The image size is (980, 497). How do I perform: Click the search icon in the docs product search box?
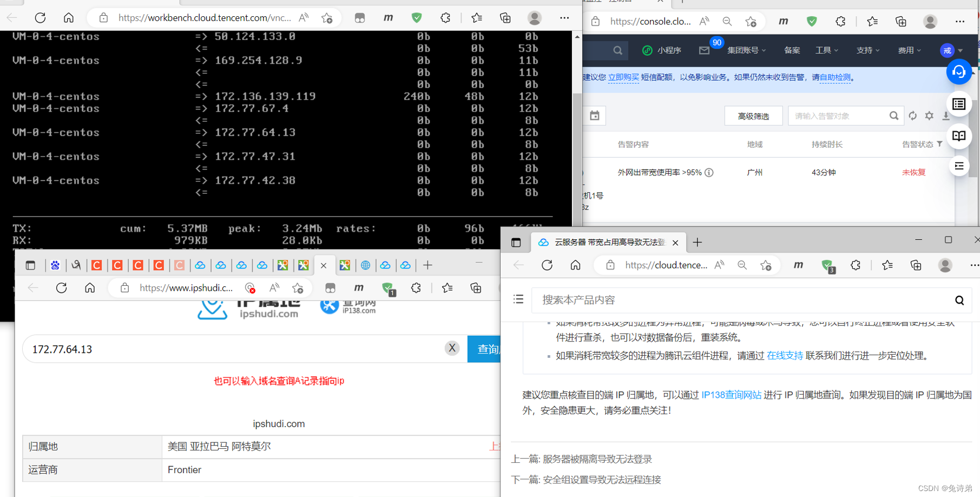(959, 300)
